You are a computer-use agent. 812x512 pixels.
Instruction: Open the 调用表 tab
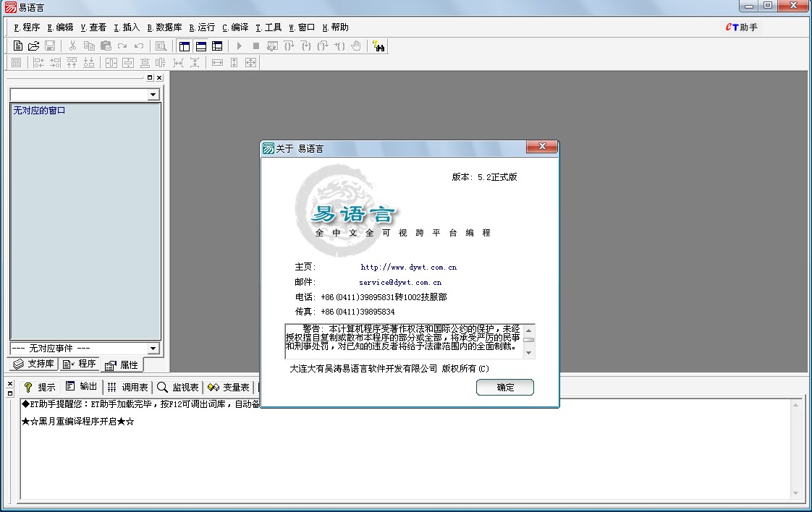(x=127, y=387)
